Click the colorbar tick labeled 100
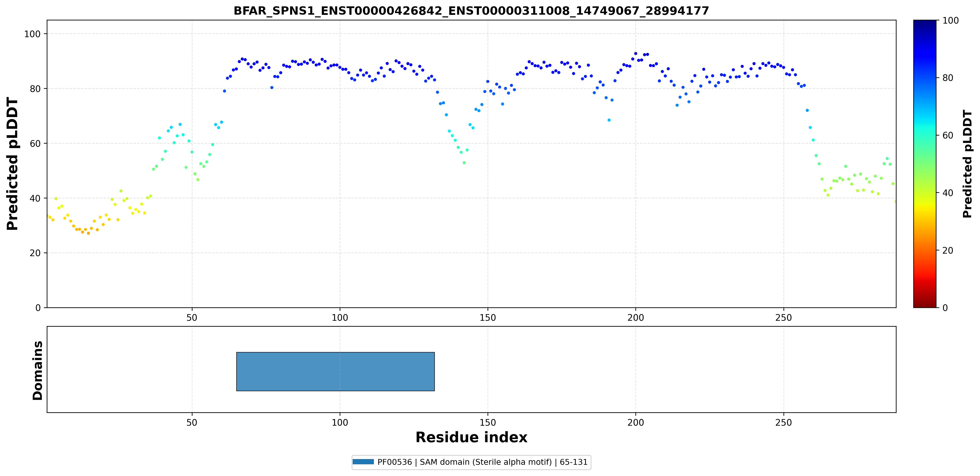The height and width of the screenshot is (476, 980). click(950, 21)
